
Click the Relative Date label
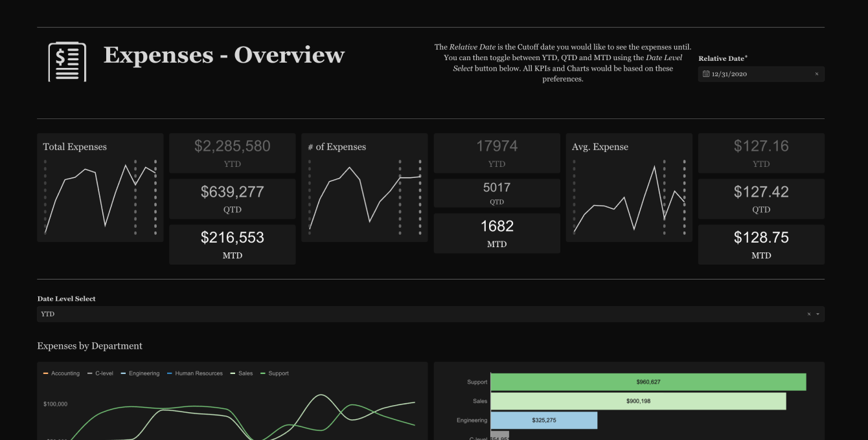click(722, 58)
